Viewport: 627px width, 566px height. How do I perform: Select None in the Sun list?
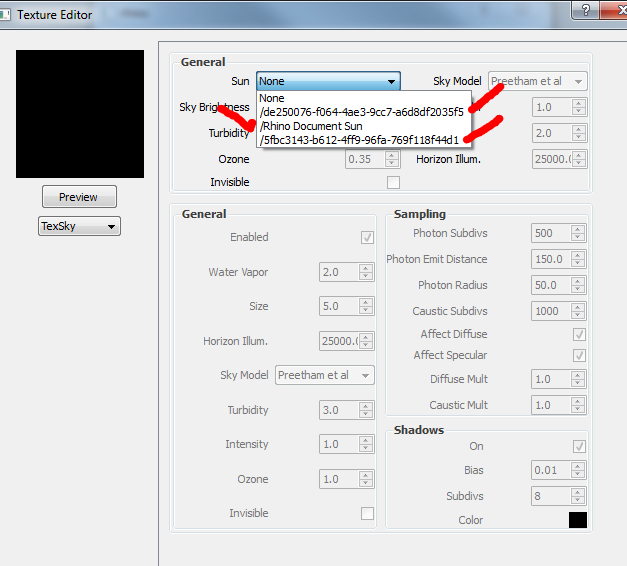[x=363, y=98]
